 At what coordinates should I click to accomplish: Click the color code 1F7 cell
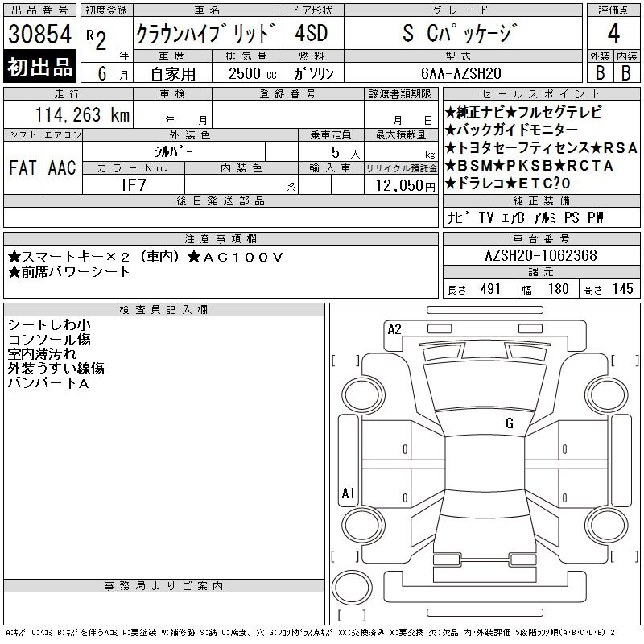coord(132,184)
